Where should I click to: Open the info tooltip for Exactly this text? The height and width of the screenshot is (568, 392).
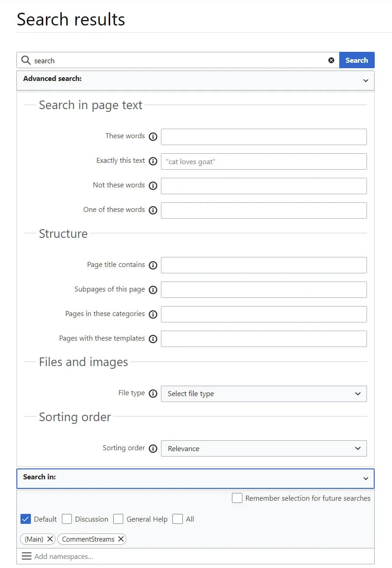(153, 161)
